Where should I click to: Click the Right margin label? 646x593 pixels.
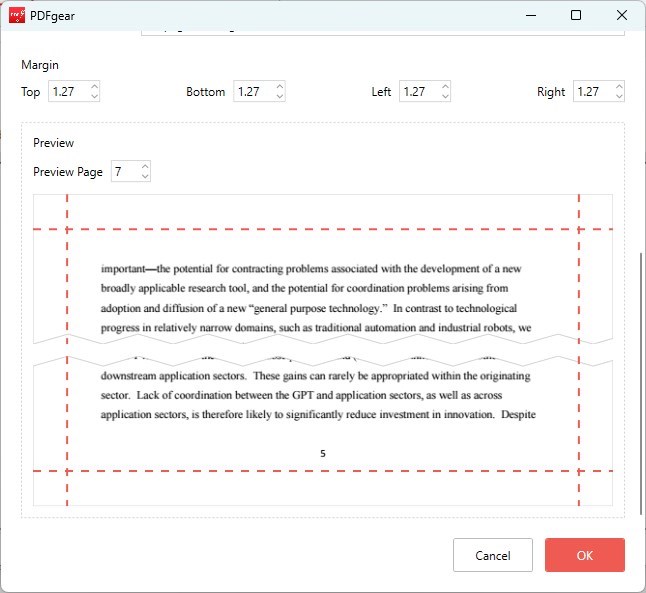[551, 92]
